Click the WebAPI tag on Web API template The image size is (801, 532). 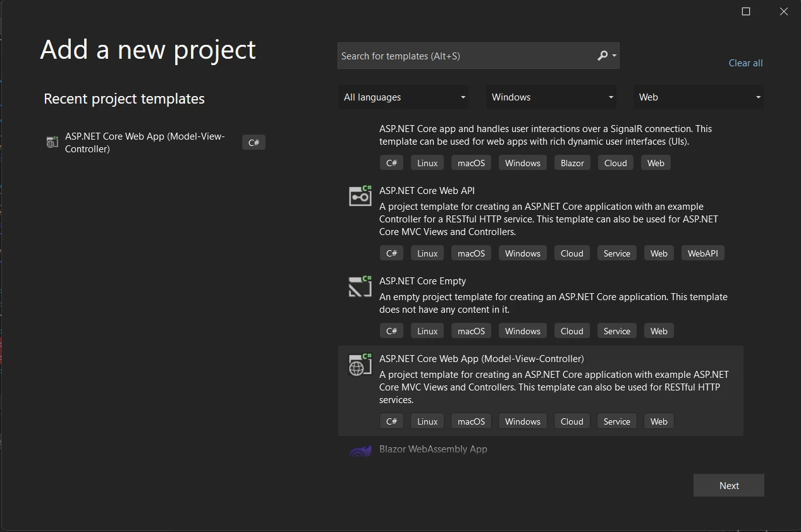coord(702,253)
